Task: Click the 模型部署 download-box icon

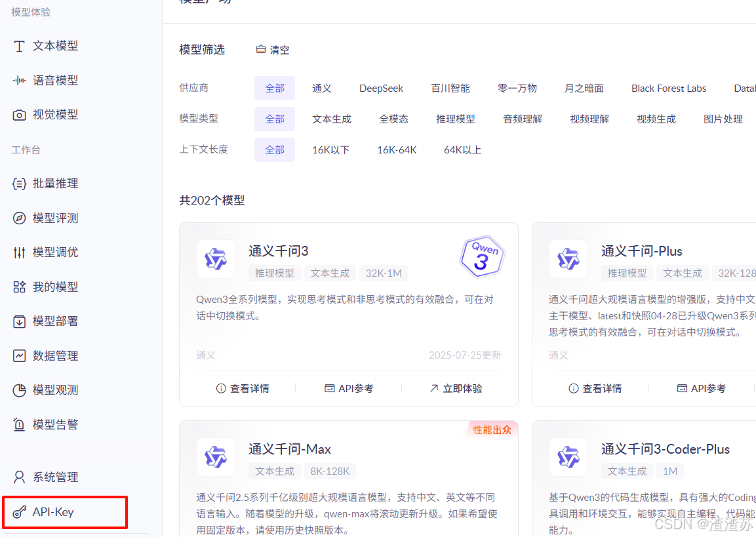Action: pos(19,321)
